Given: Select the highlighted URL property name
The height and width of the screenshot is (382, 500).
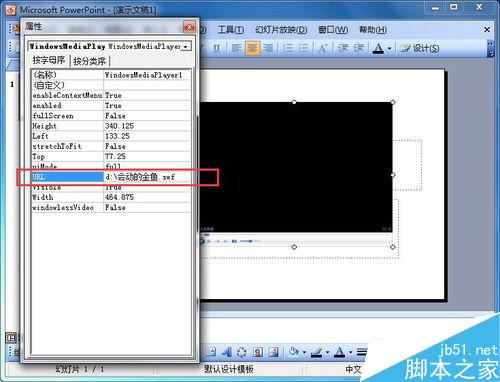Looking at the screenshot, I should click(x=67, y=177).
